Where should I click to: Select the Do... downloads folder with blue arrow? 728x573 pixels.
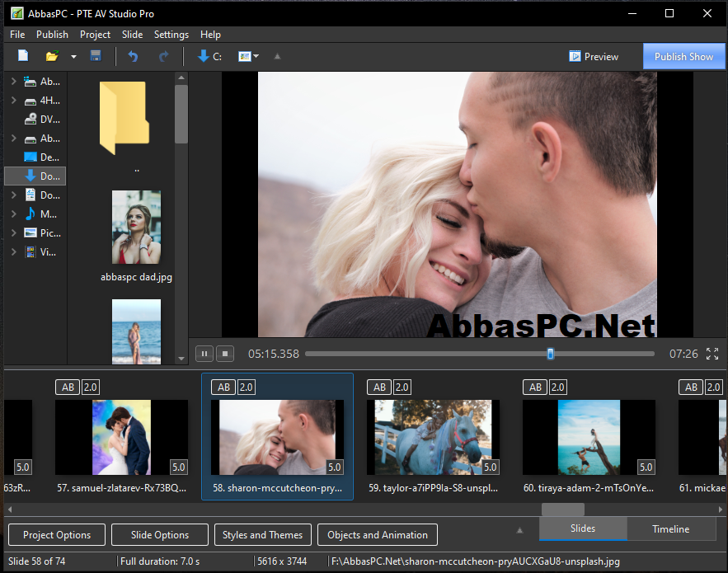tap(35, 176)
